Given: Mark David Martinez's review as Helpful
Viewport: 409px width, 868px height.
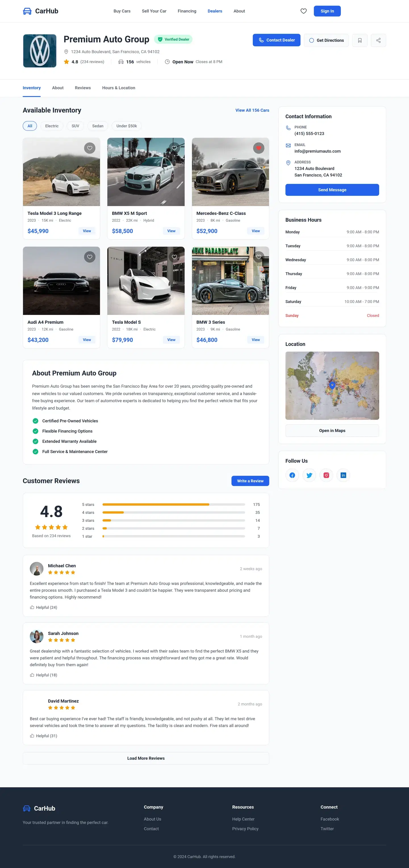Looking at the screenshot, I should pos(43,736).
